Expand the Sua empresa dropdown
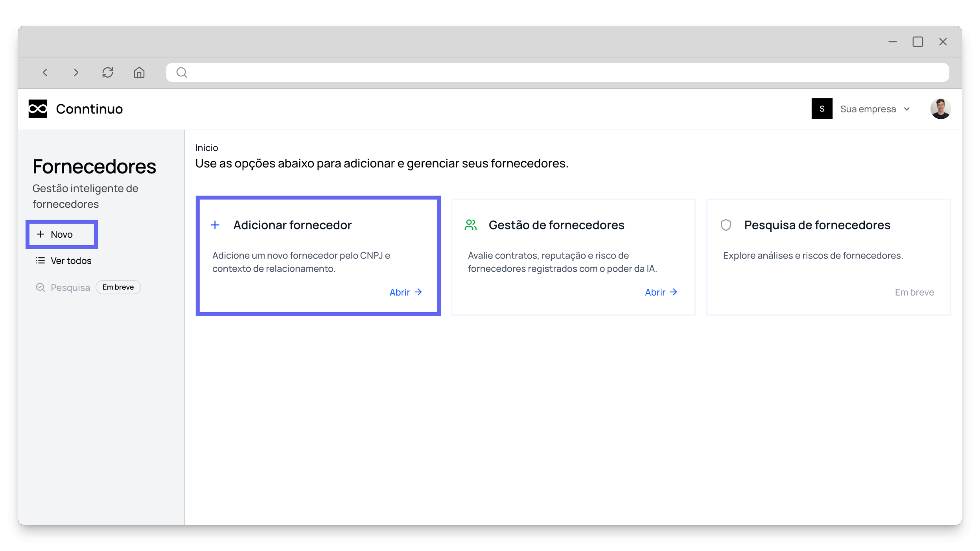 click(x=868, y=109)
